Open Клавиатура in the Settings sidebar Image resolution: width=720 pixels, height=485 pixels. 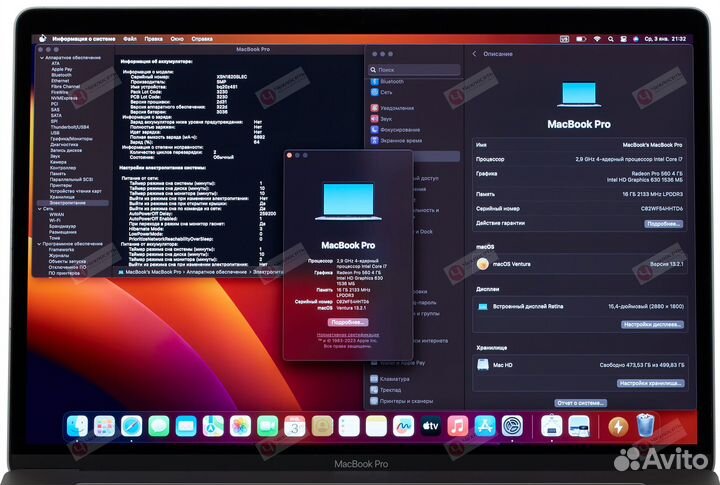pyautogui.click(x=389, y=379)
